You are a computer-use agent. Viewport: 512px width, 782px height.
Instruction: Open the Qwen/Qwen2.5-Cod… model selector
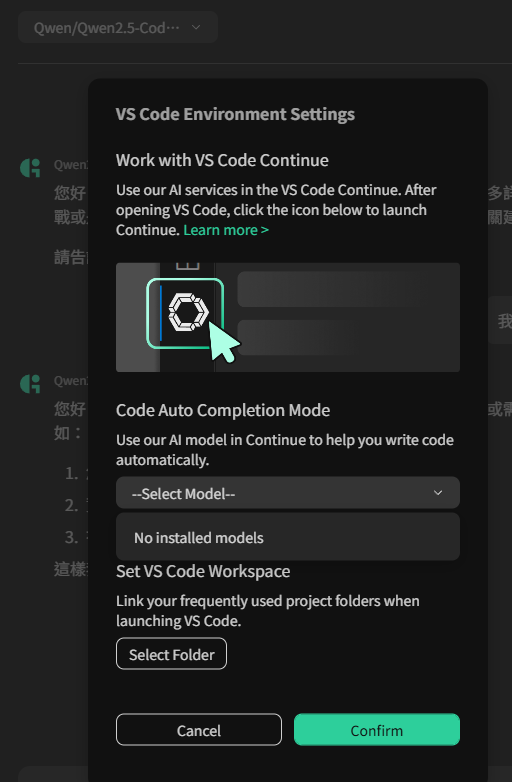[x=118, y=27]
